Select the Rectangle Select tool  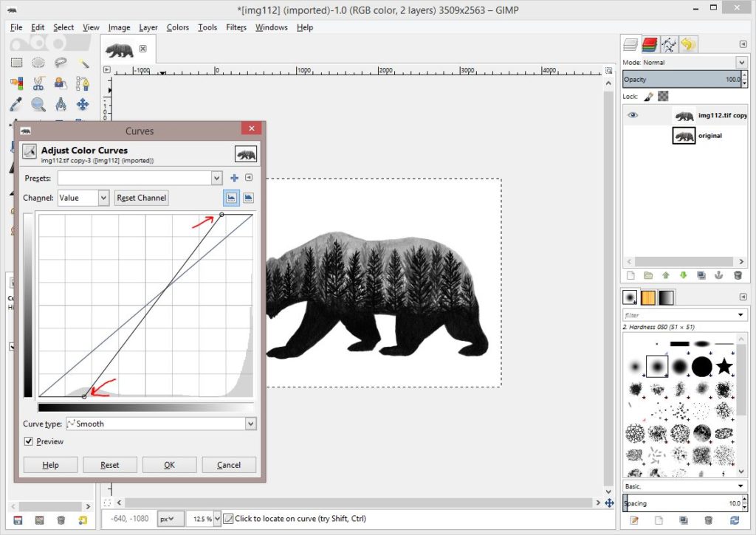(17, 63)
